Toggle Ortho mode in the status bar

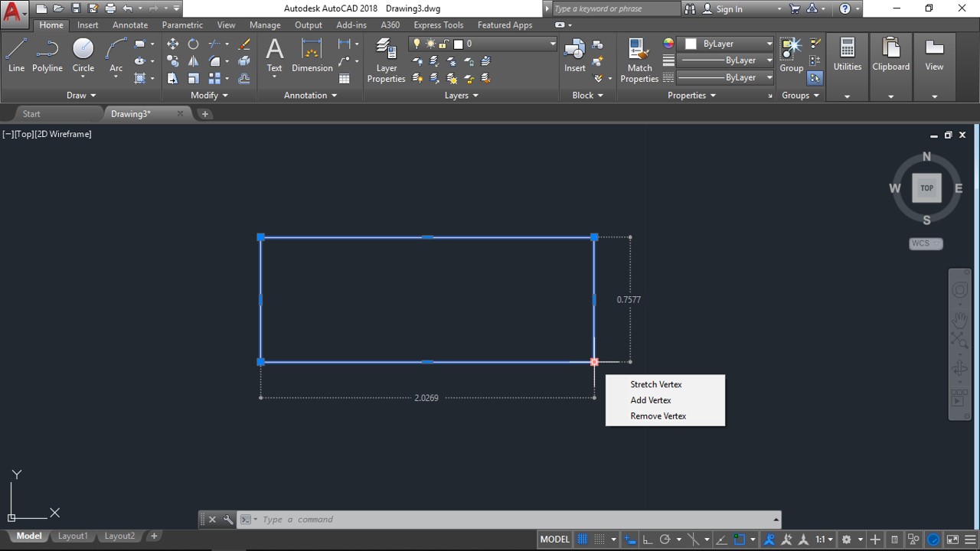(x=648, y=540)
